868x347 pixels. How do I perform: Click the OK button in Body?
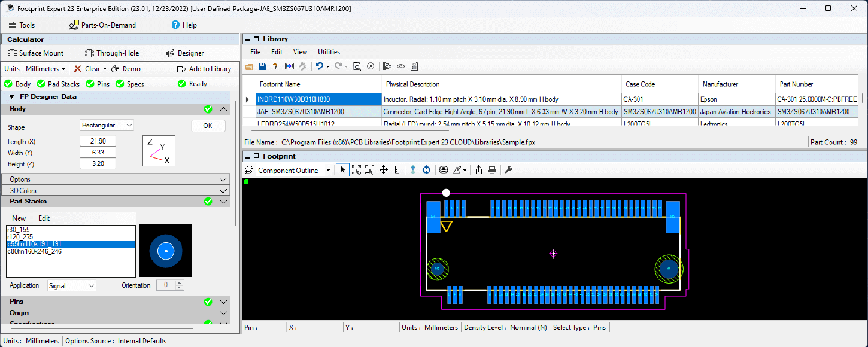click(208, 126)
